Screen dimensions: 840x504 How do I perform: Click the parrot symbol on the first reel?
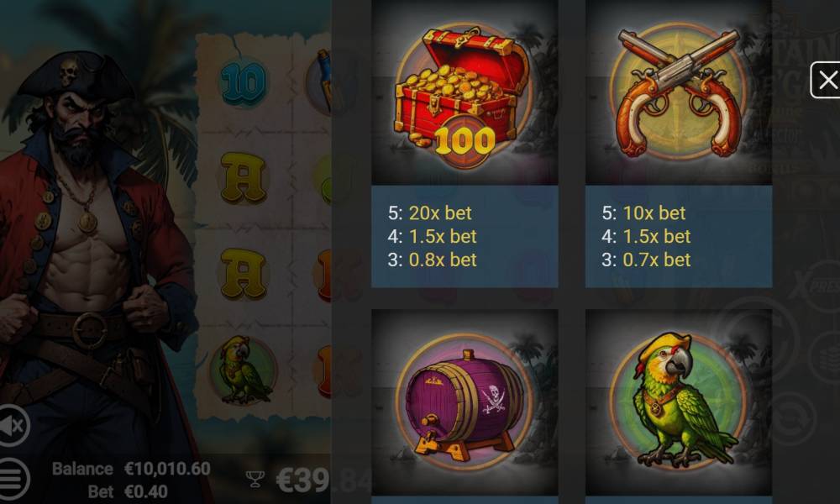click(244, 370)
